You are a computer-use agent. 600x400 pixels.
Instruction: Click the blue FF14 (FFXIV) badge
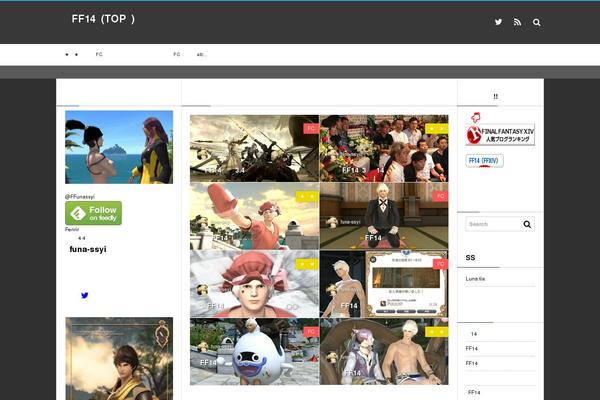pyautogui.click(x=484, y=161)
